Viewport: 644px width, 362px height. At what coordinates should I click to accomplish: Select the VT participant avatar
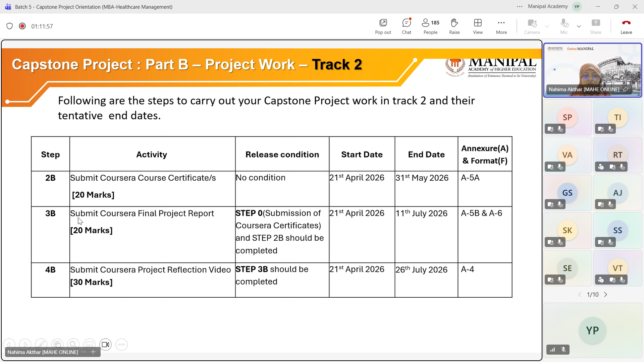pos(618,268)
